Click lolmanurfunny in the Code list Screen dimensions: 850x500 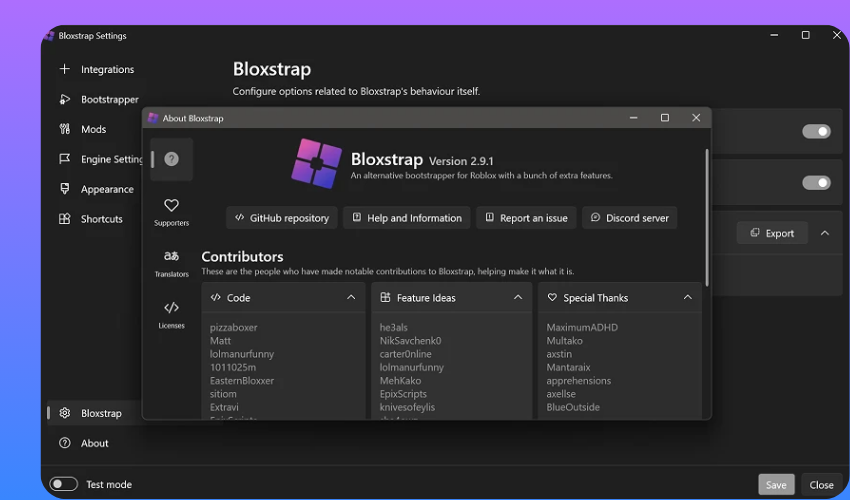(x=242, y=354)
